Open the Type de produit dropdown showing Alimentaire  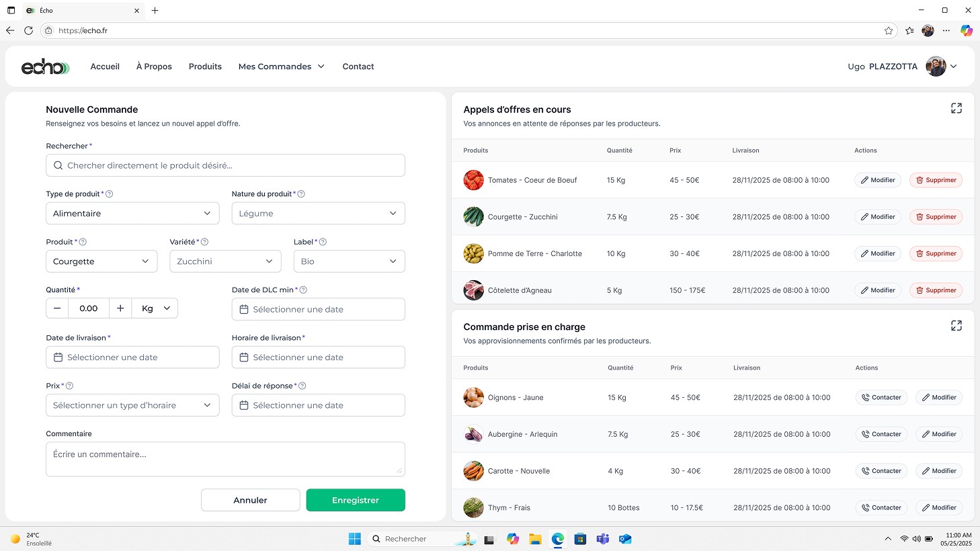pos(132,213)
